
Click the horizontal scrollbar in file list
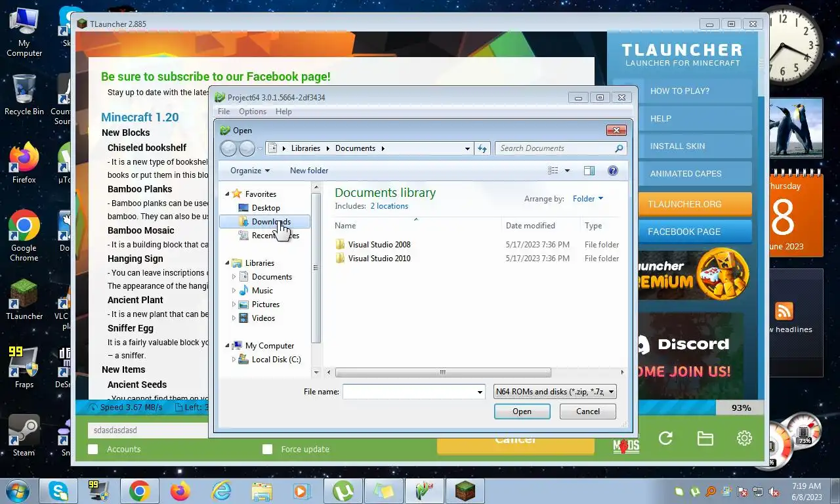pyautogui.click(x=443, y=373)
